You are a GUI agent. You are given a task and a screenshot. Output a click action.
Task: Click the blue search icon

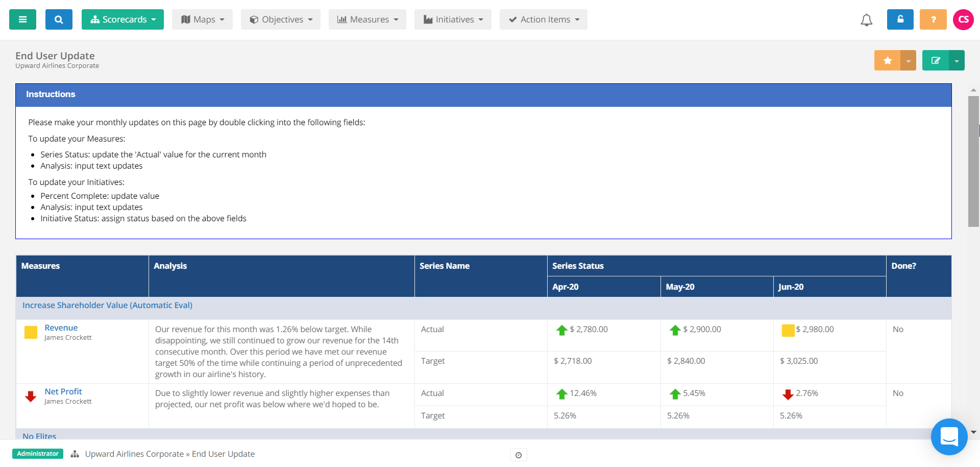59,19
